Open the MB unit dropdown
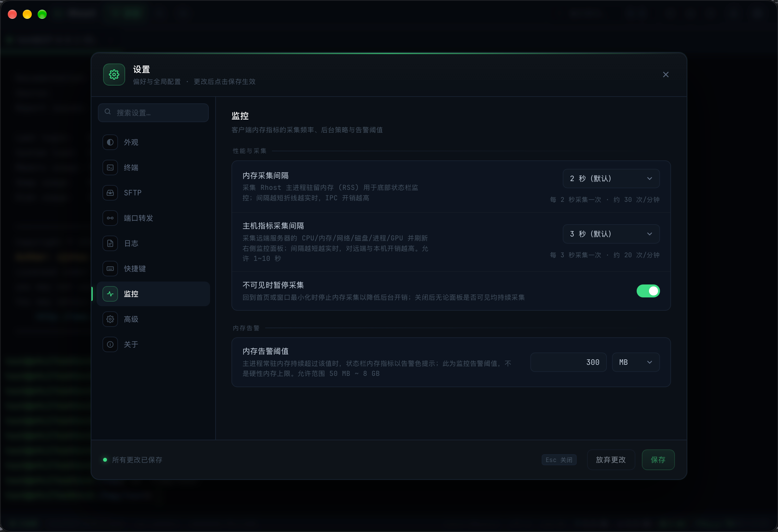The height and width of the screenshot is (532, 778). click(636, 362)
